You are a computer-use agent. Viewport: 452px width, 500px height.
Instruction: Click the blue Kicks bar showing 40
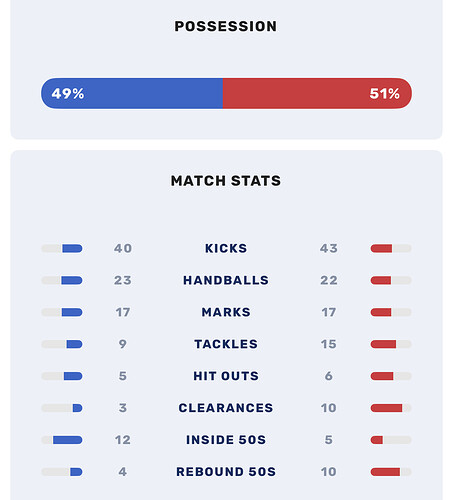pos(72,248)
